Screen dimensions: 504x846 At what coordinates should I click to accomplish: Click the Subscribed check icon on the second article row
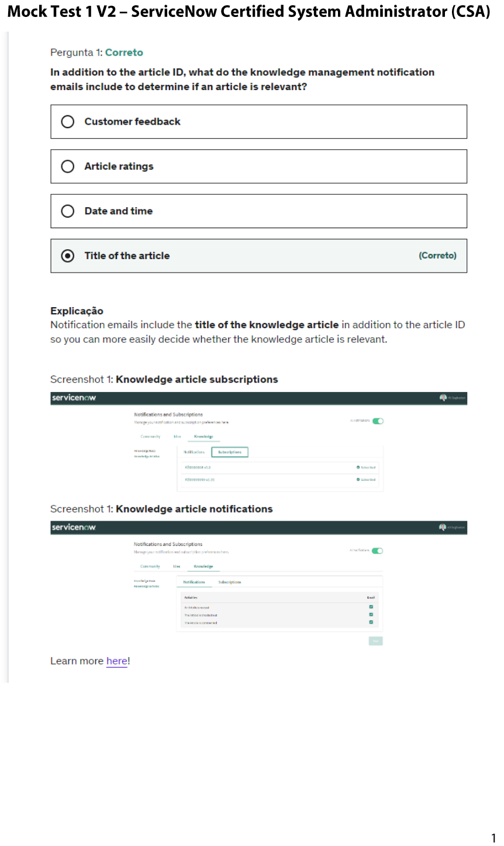(x=358, y=480)
